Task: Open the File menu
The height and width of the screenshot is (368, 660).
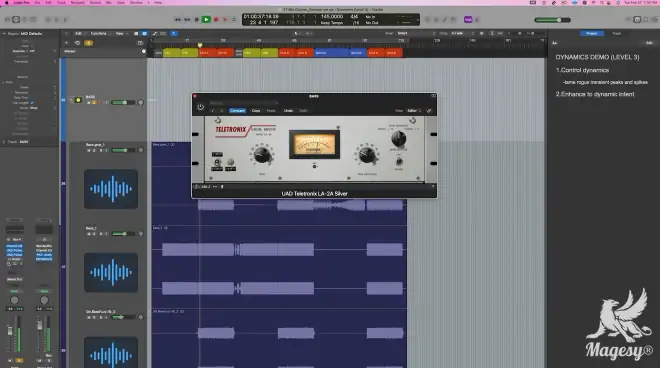Action: coord(37,3)
